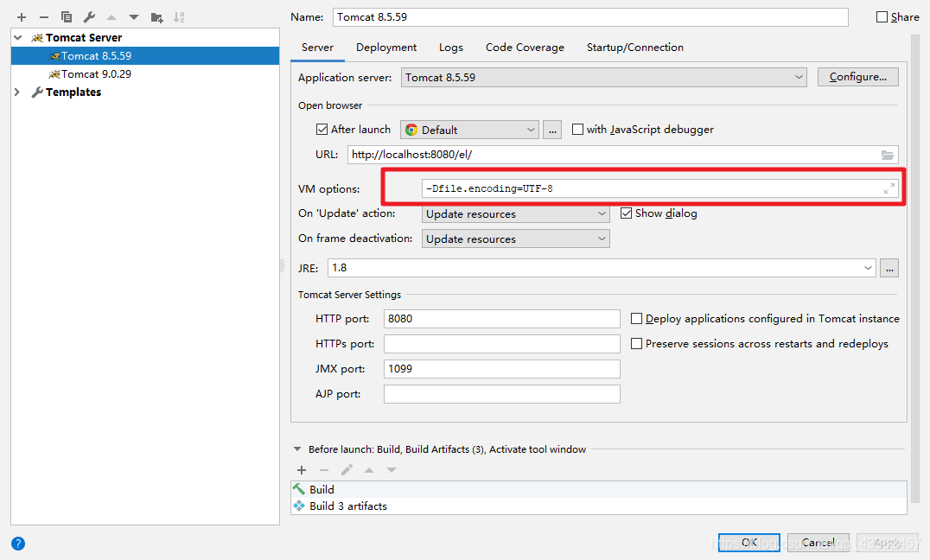930x560 pixels.
Task: Click the Cancel button
Action: pyautogui.click(x=818, y=543)
